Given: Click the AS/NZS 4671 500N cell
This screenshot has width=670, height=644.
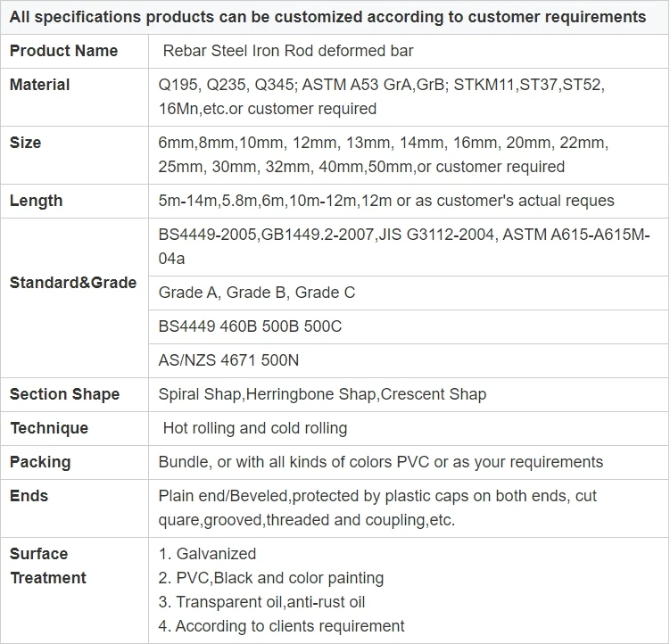Looking at the screenshot, I should pyautogui.click(x=228, y=360).
